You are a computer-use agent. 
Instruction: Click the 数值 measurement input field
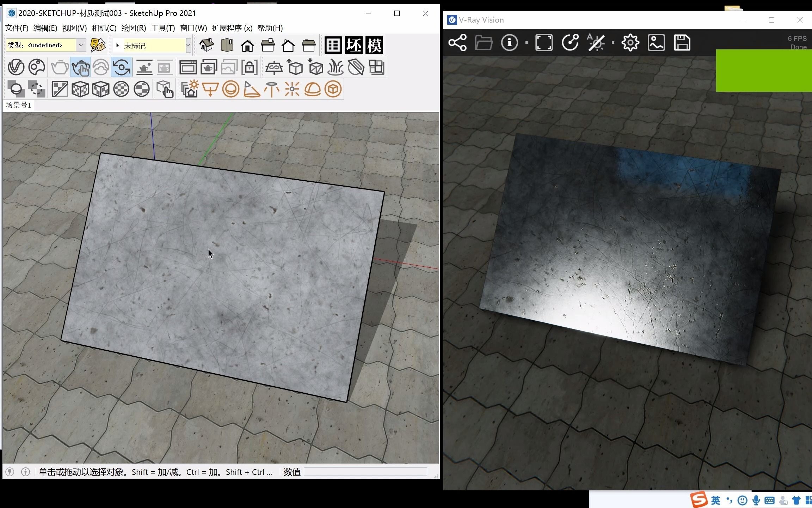(365, 472)
